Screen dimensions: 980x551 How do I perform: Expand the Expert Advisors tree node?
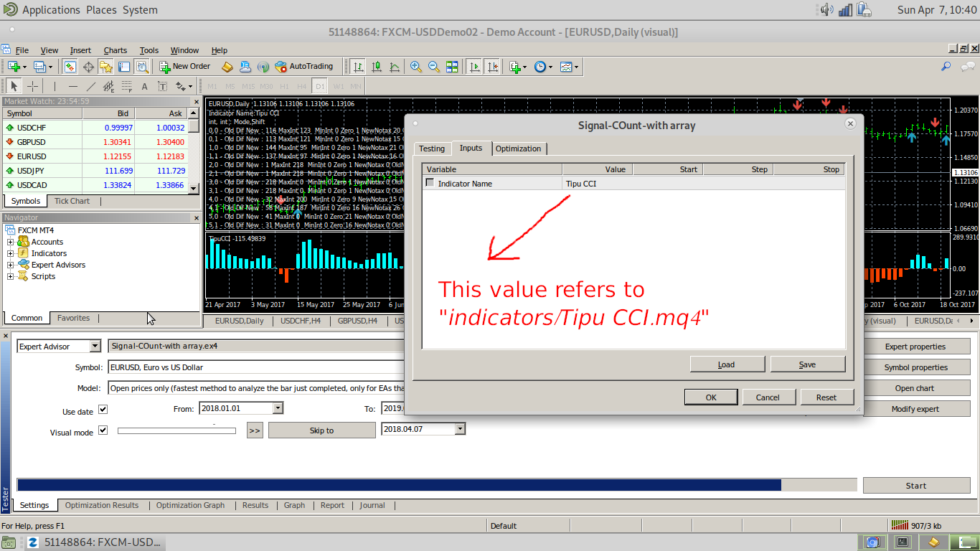coord(10,265)
